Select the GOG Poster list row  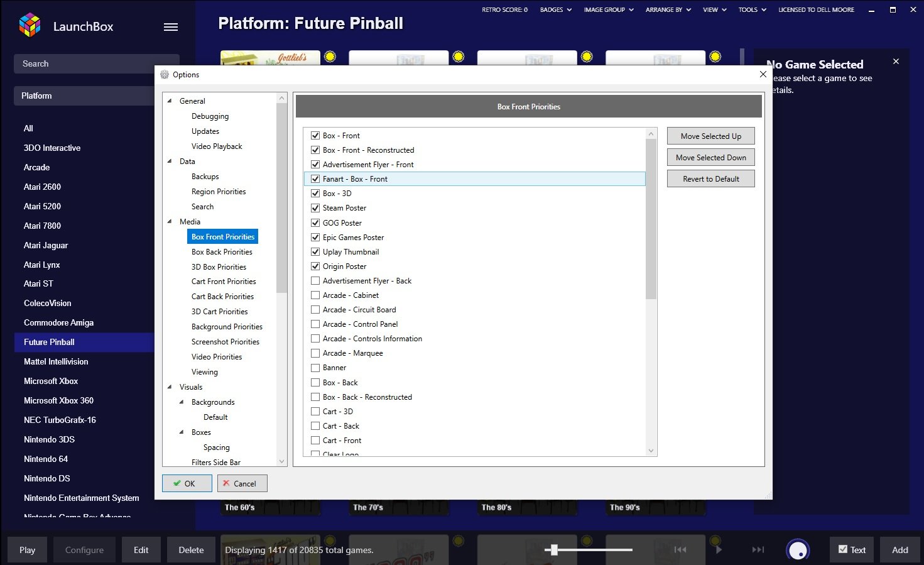click(474, 222)
